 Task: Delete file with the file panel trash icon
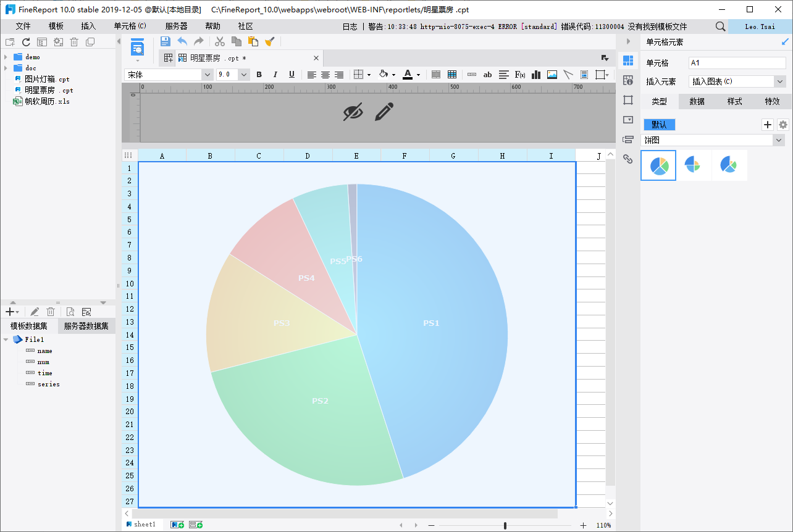click(74, 42)
